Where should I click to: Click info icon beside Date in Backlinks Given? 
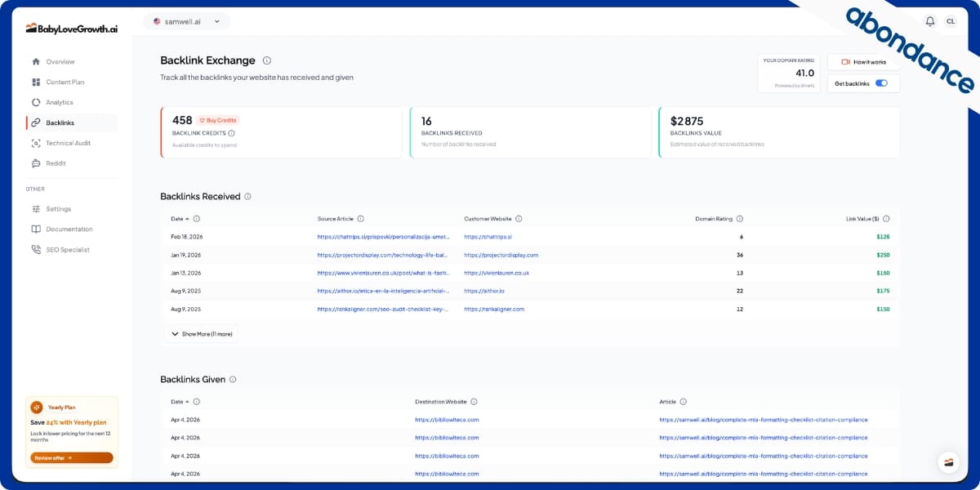(x=197, y=402)
